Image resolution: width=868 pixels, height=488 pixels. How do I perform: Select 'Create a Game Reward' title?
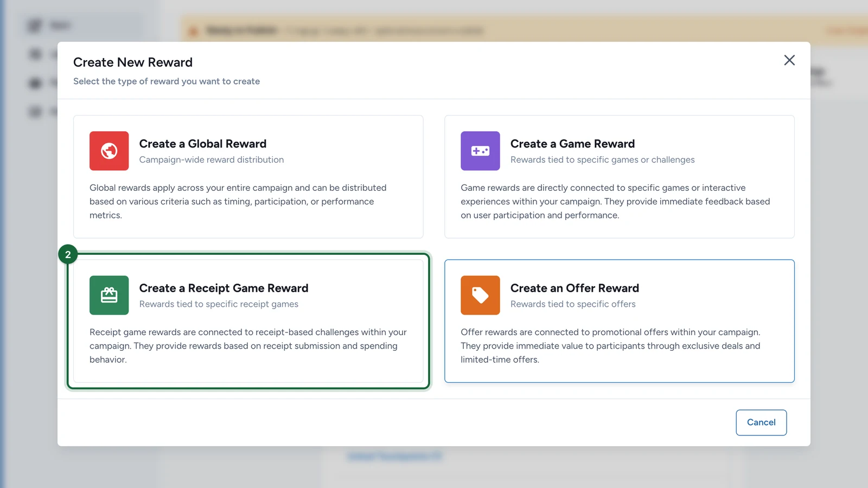click(x=572, y=144)
